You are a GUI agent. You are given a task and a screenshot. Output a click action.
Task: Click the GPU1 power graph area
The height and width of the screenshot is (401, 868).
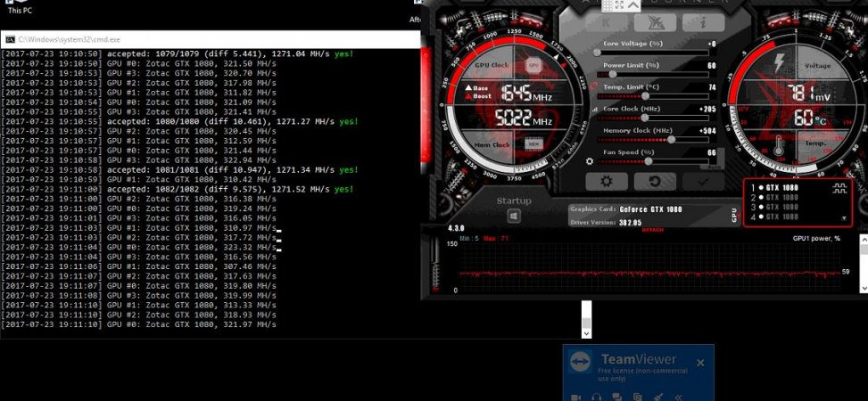(x=649, y=267)
